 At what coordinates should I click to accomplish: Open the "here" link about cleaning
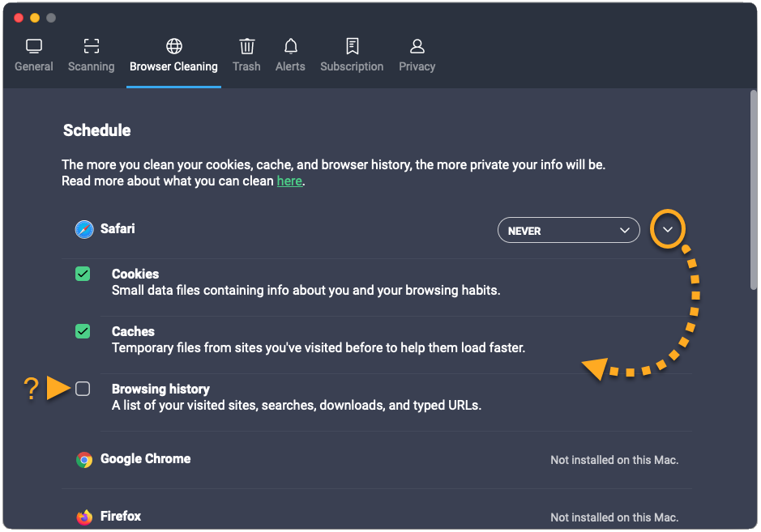click(x=289, y=181)
